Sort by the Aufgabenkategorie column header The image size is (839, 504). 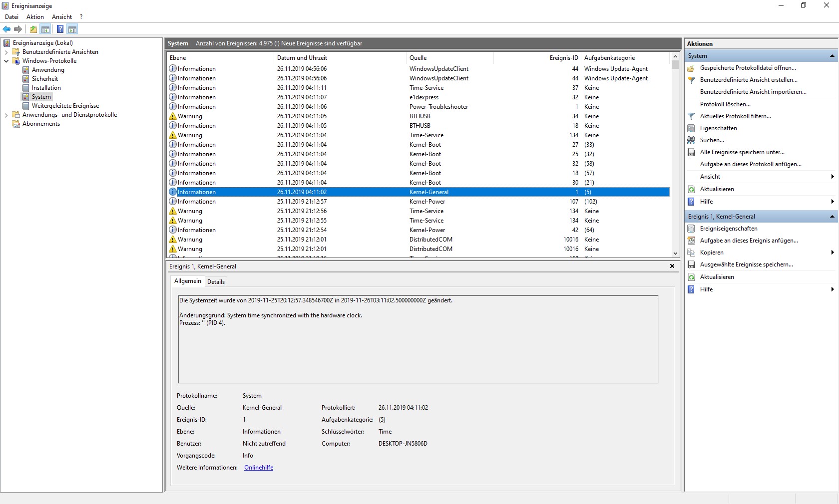(626, 58)
